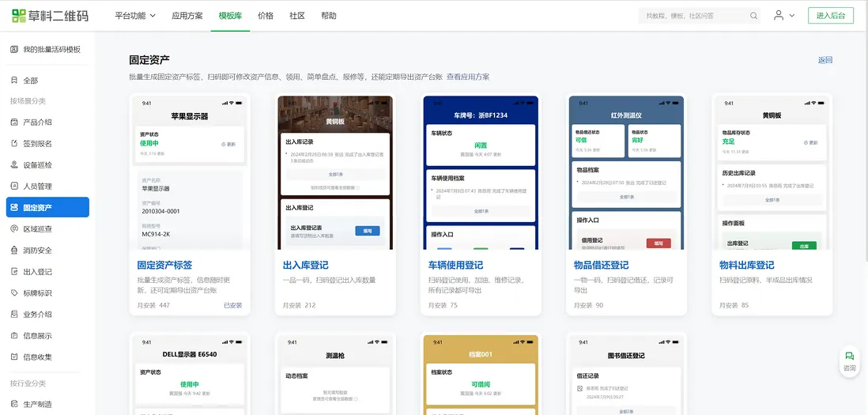
Task: Click the 我的批量活码模板 sidebar icon
Action: point(14,49)
